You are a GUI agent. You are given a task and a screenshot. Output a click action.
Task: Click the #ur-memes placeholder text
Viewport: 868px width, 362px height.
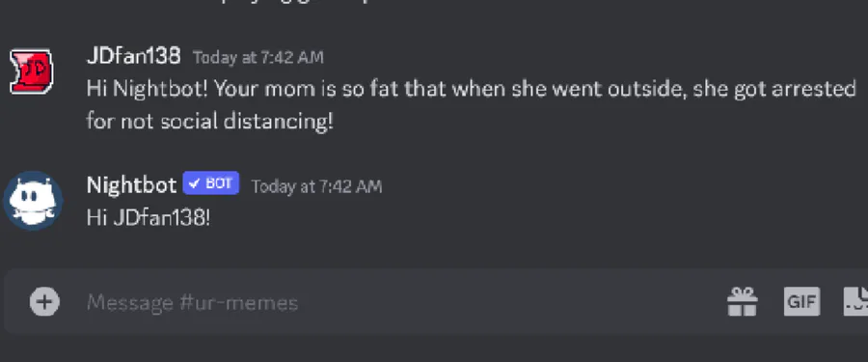pyautogui.click(x=239, y=303)
